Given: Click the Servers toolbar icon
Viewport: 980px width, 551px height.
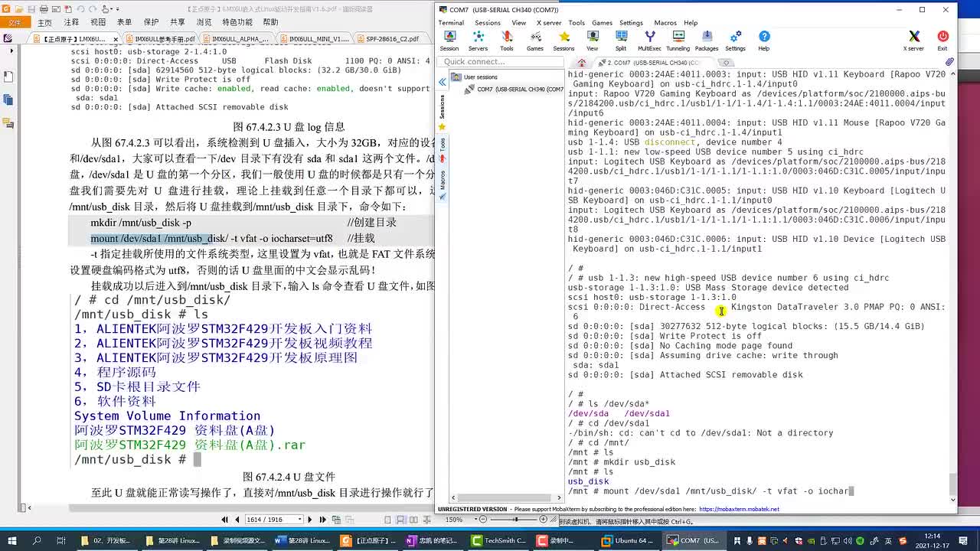Looking at the screenshot, I should 478,41.
